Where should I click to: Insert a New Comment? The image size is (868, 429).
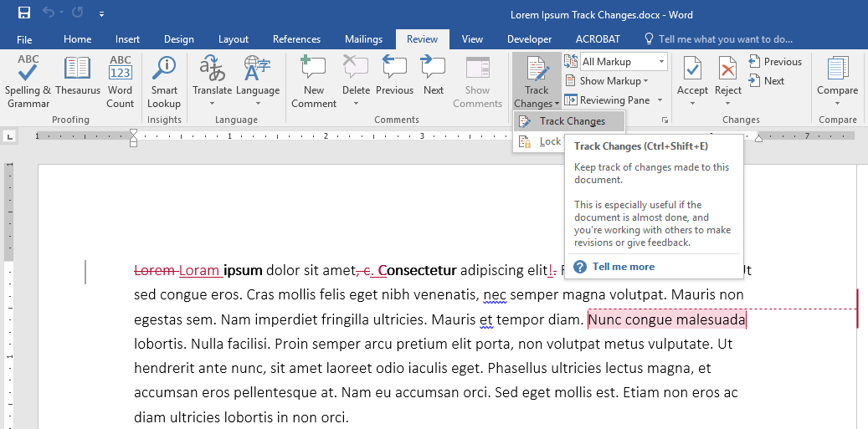[314, 82]
